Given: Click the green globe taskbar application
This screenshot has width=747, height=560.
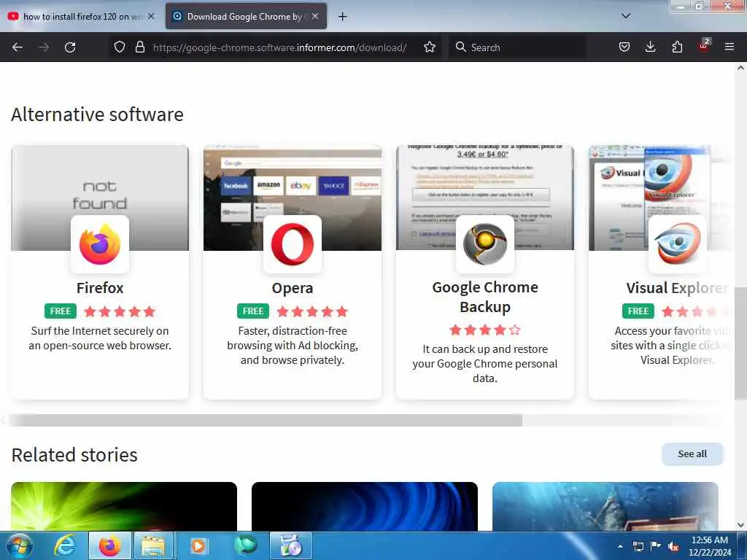Looking at the screenshot, I should 245,545.
